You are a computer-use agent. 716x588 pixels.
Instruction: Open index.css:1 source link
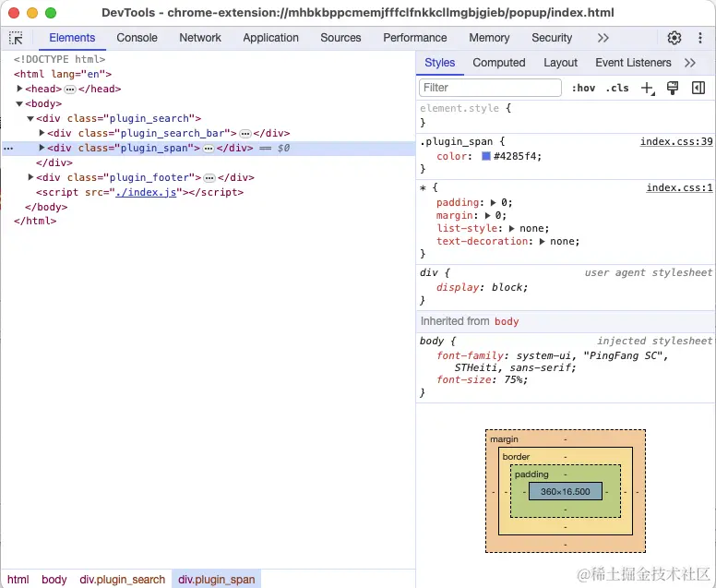tap(679, 187)
